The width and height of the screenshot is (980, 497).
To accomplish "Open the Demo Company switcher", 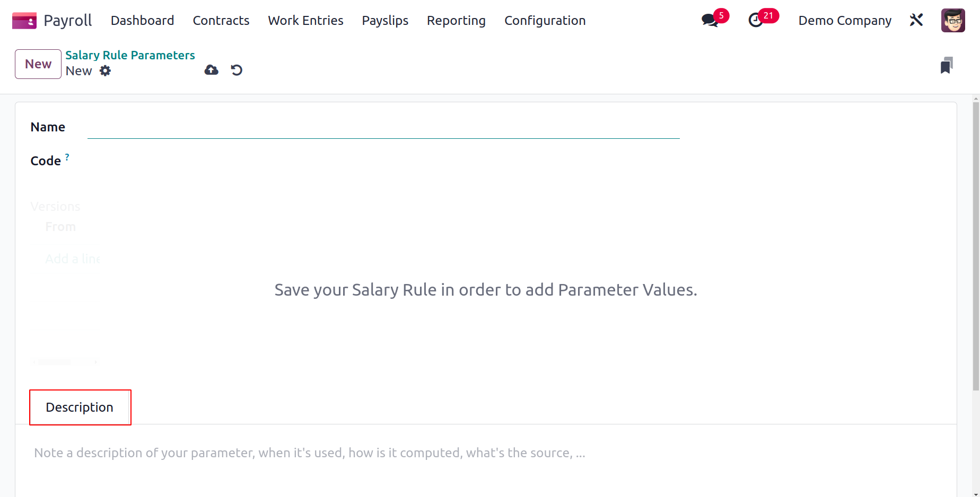I will [845, 20].
